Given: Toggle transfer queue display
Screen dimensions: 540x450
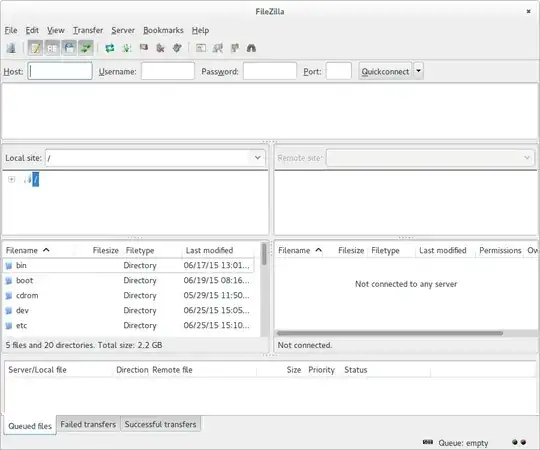Looking at the screenshot, I should pyautogui.click(x=86, y=48).
